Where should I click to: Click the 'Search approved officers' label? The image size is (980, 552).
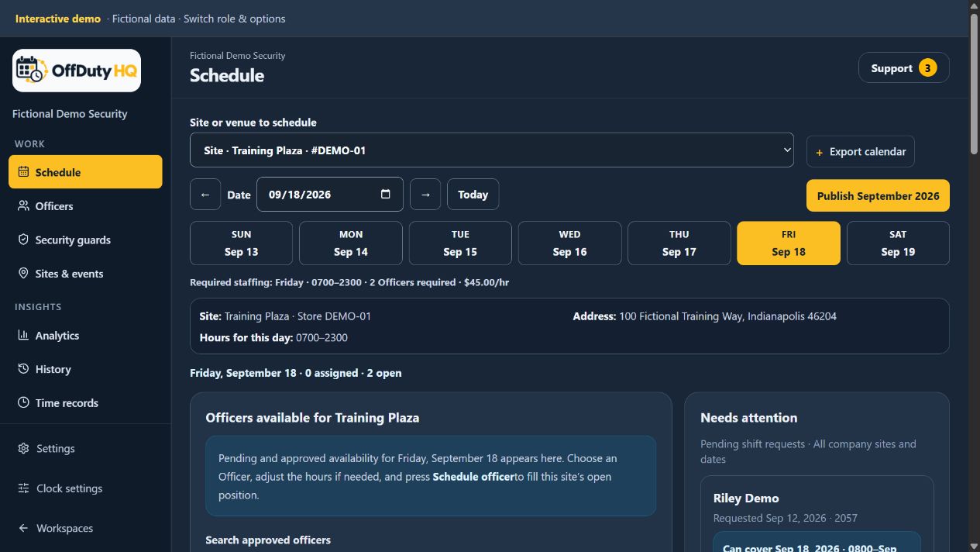[x=268, y=540]
